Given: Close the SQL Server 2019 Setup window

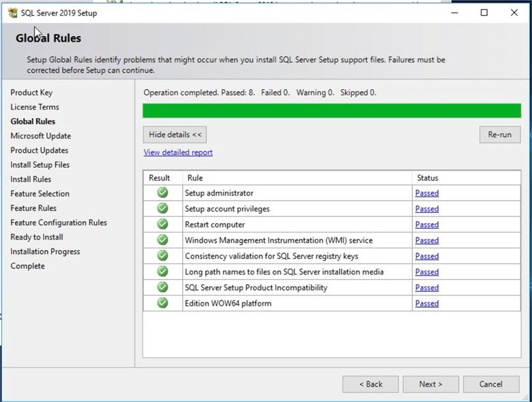Looking at the screenshot, I should [x=514, y=13].
